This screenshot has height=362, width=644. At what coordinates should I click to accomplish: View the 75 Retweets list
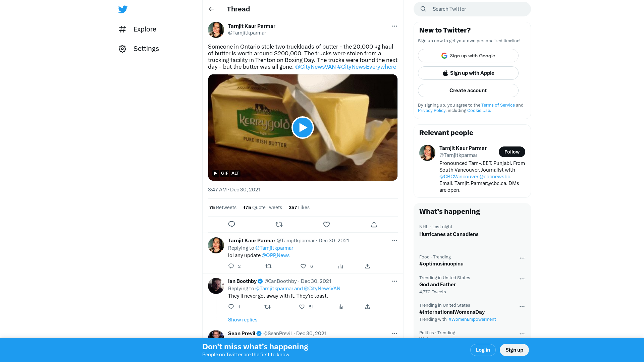tap(223, 207)
